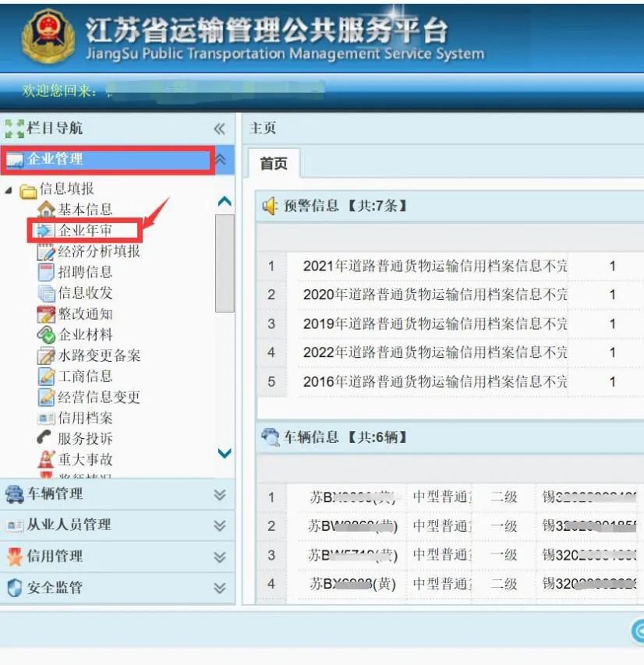Click the 安全监管 shield icon

(x=15, y=588)
